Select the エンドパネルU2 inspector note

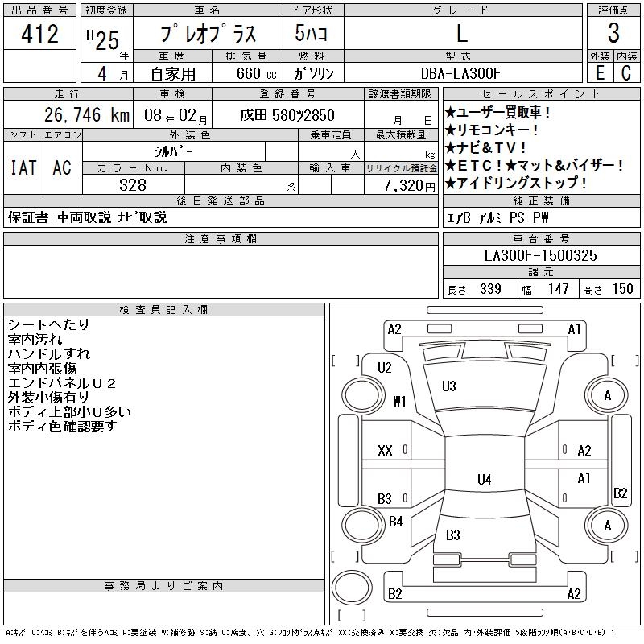(x=62, y=383)
